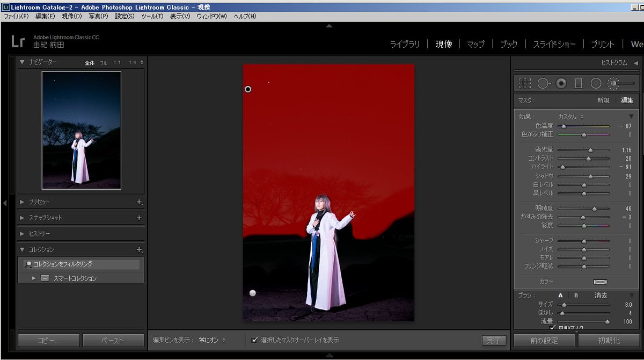Click the Done (完了) button
Viewport: 644px width, 360px height.
pyautogui.click(x=494, y=340)
